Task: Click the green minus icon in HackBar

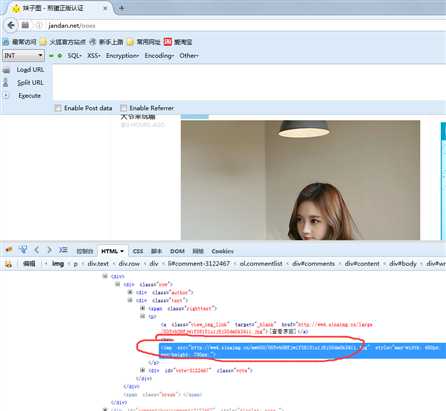Action: (x=51, y=56)
